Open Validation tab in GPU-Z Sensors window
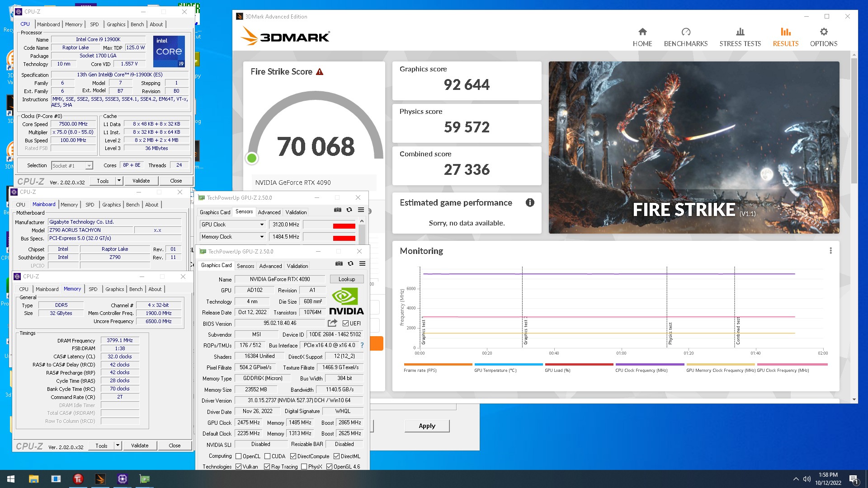Screen dimensions: 868x488 click(296, 212)
